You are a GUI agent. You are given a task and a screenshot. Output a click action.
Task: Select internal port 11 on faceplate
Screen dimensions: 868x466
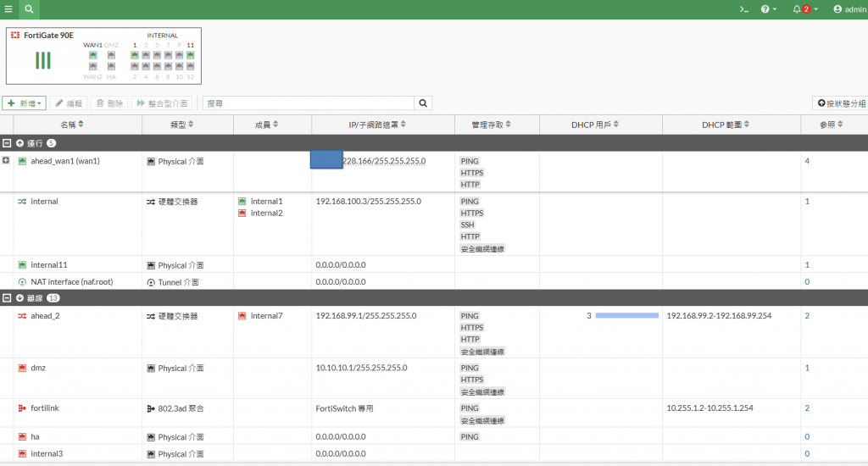(191, 55)
